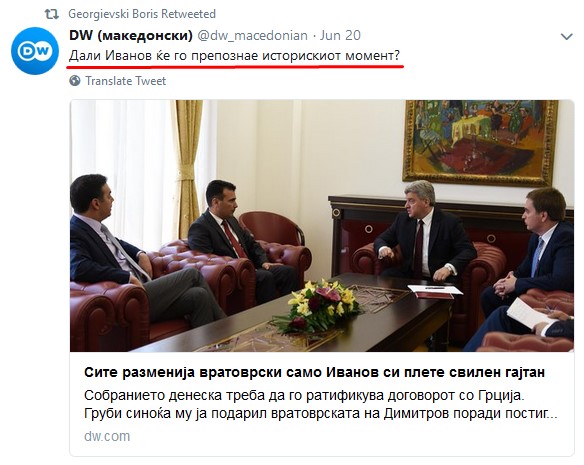Click the flower bouquet on the table
Viewport: 584px width, 465px height.
pyautogui.click(x=319, y=305)
